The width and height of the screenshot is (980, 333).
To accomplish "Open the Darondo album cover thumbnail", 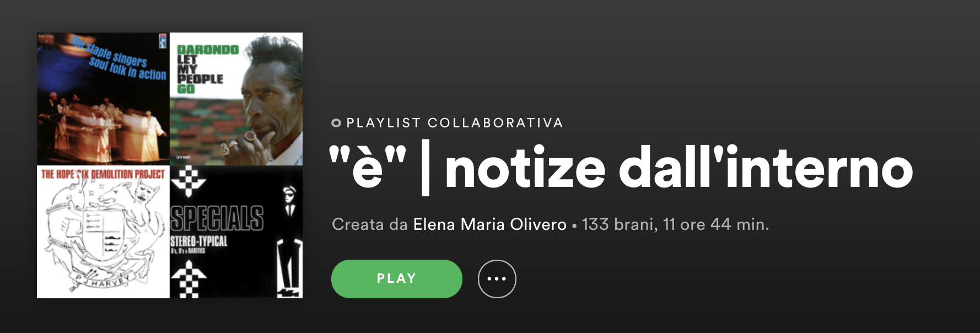I will click(236, 99).
